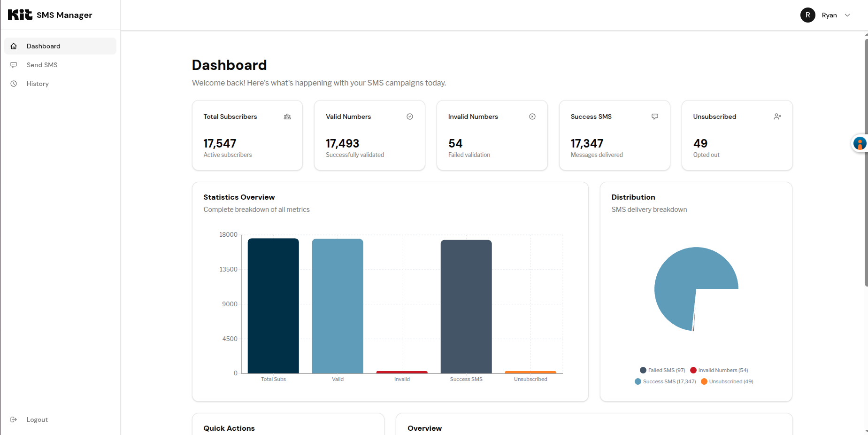Click the floating accessibility widget icon

[860, 143]
